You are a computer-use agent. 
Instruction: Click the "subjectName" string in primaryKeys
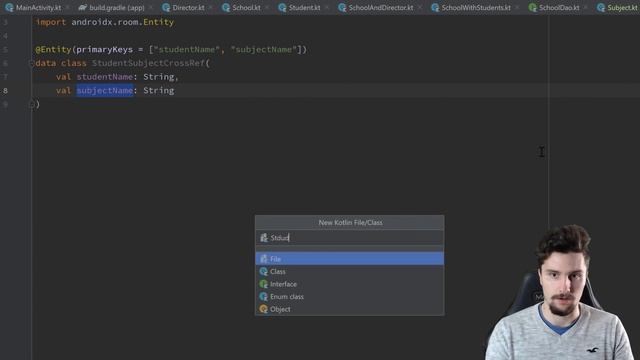click(x=264, y=49)
